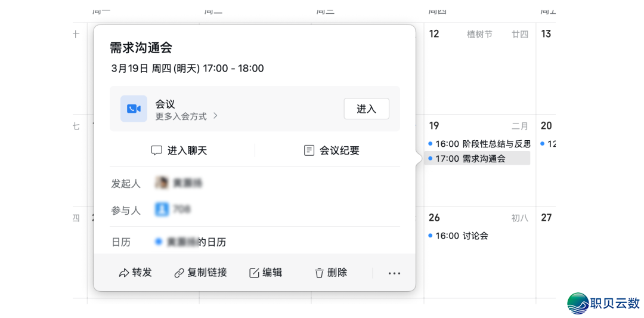The image size is (644, 318).
Task: Delete the event with 删除
Action: pyautogui.click(x=331, y=273)
